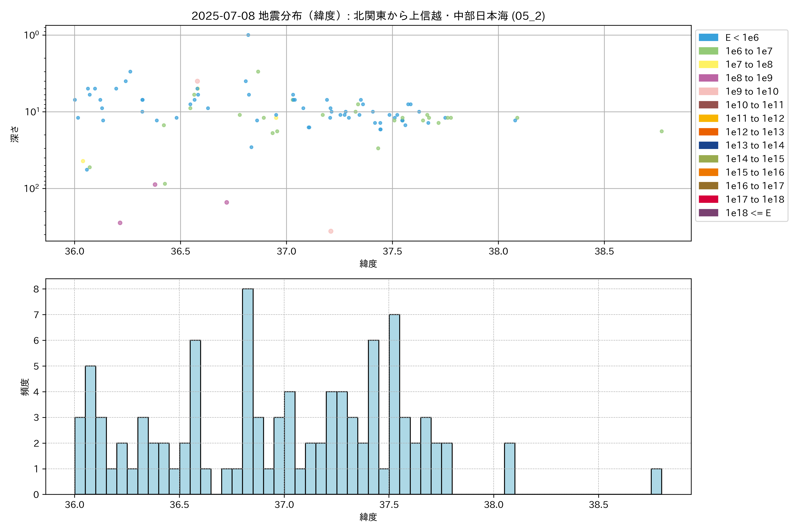Click the green 1e6 to 1e7 legend swatch
The width and height of the screenshot is (798, 532).
tap(708, 51)
